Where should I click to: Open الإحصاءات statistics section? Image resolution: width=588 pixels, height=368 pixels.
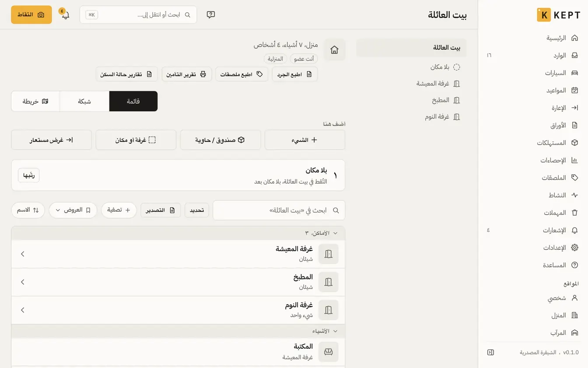coord(532,160)
